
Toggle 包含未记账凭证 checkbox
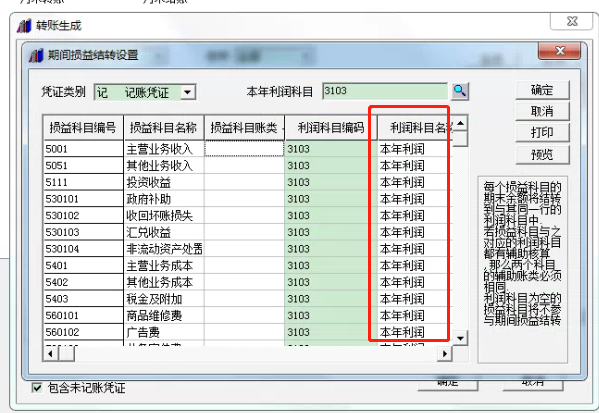tap(37, 388)
